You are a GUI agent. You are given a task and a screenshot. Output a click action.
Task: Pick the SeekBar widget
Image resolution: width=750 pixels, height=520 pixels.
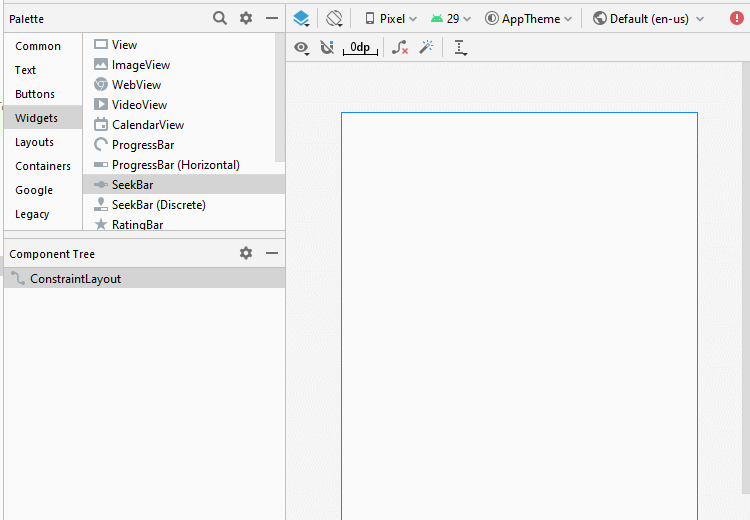coord(184,185)
